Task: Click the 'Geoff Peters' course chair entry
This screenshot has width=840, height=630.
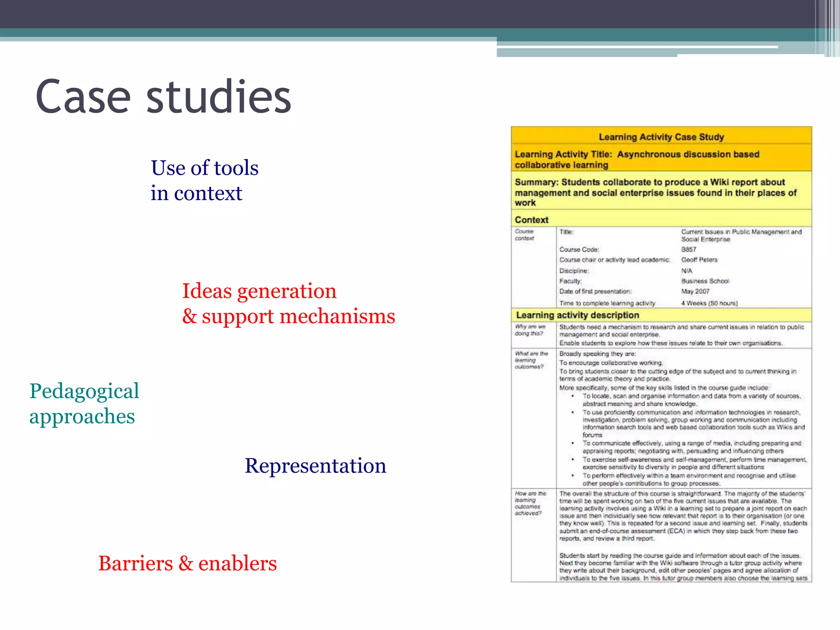Action: click(x=699, y=260)
